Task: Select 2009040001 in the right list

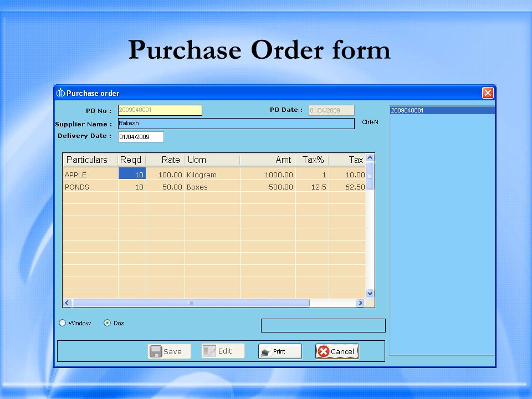Action: (442, 110)
